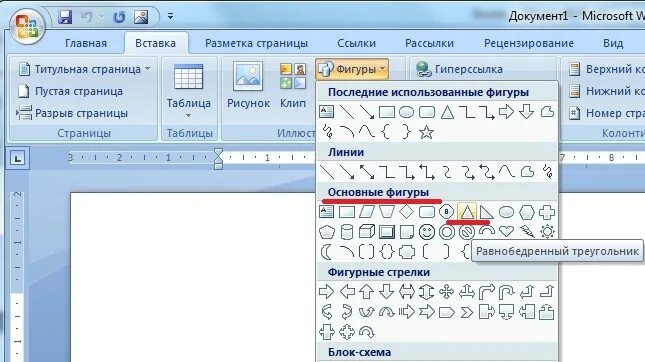Viewport: 645px width, 362px height.
Task: Open the Ссылки tab
Action: (356, 43)
